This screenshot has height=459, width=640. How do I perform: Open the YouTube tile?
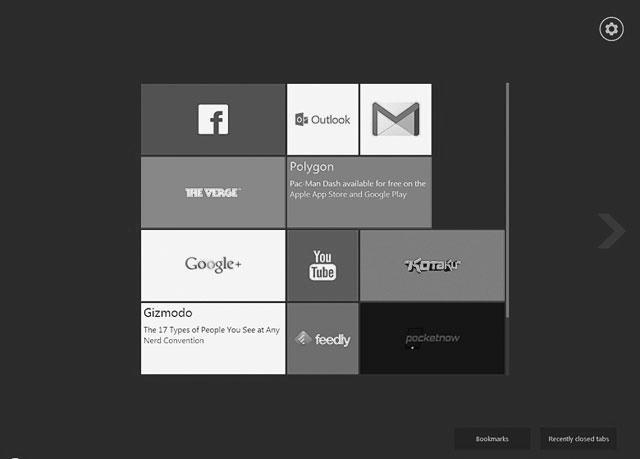322,265
